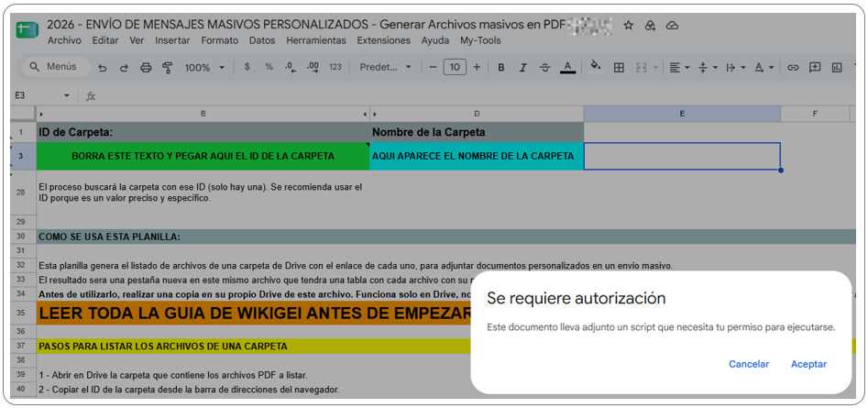Open the borders tool
The width and height of the screenshot is (868, 408).
pyautogui.click(x=619, y=68)
